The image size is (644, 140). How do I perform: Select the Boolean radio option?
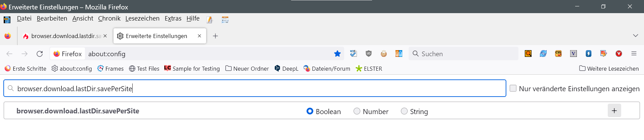(x=310, y=111)
